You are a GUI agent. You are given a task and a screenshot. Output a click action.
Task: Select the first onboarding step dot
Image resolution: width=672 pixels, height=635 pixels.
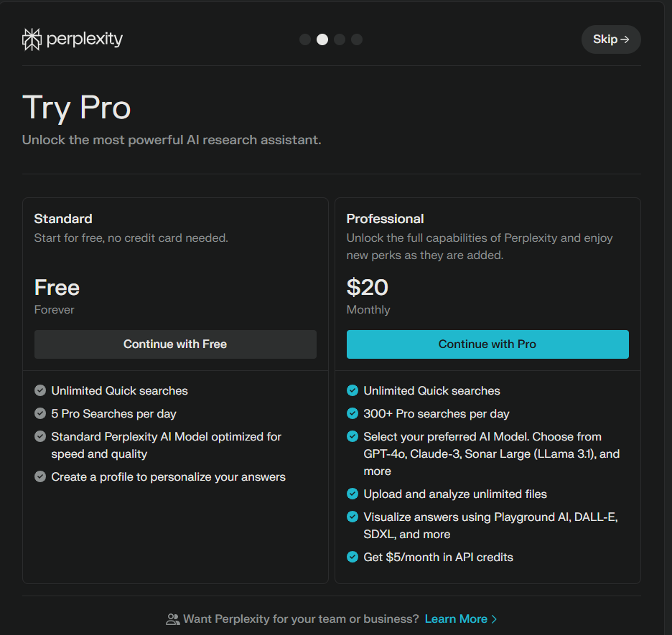click(x=305, y=39)
